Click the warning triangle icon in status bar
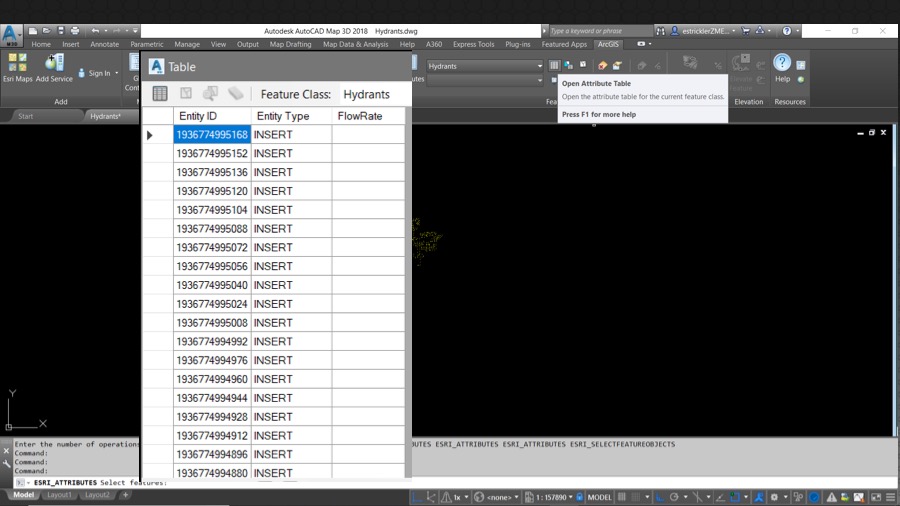Image resolution: width=900 pixels, height=506 pixels. click(831, 497)
